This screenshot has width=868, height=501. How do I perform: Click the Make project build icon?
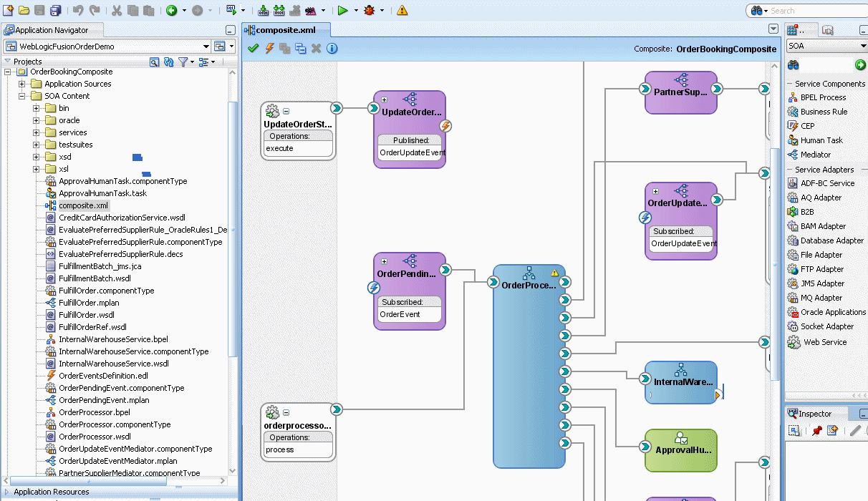pyautogui.click(x=263, y=11)
